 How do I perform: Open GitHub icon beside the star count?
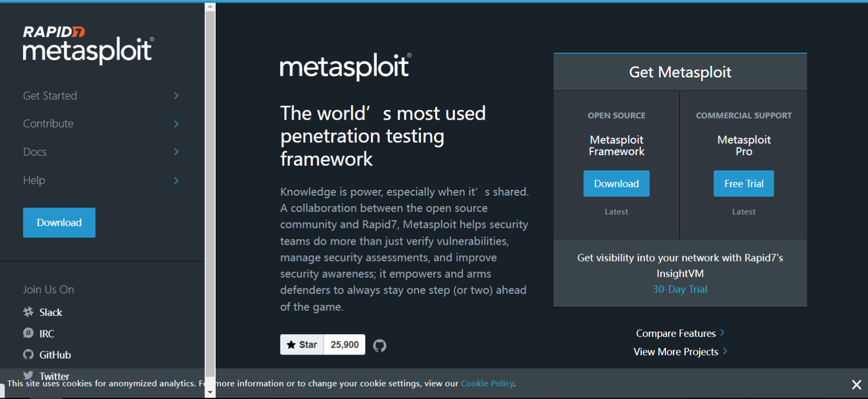tap(380, 345)
